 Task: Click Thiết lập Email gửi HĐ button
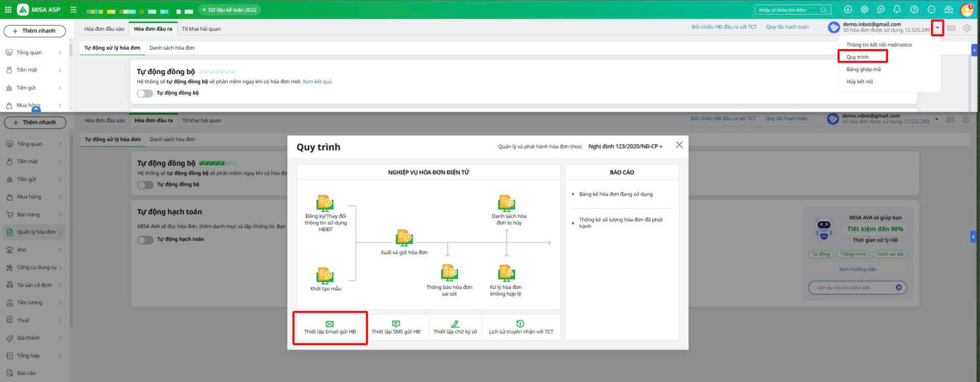[330, 328]
